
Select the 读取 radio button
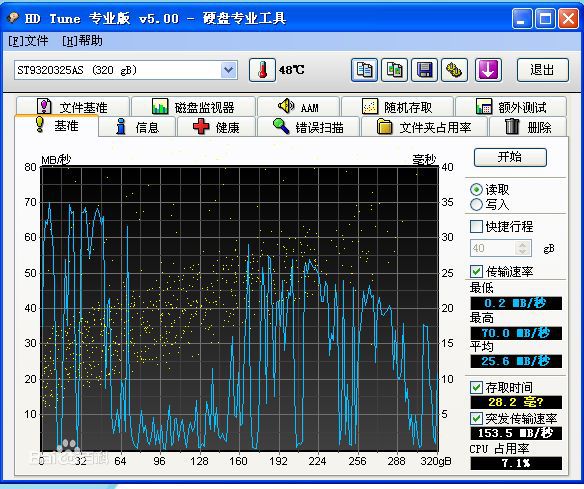click(x=476, y=190)
